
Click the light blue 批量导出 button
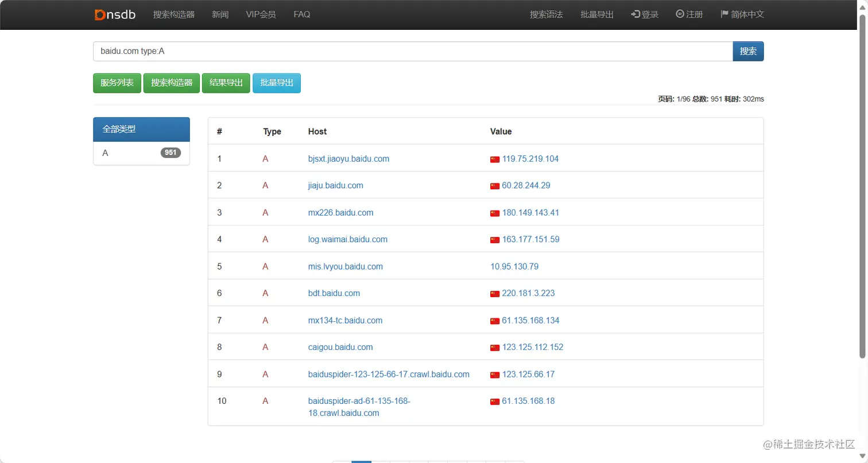(277, 83)
